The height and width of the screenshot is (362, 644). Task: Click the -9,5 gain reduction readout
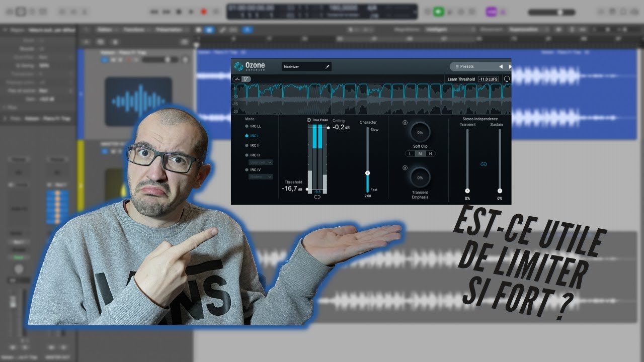pos(317,192)
